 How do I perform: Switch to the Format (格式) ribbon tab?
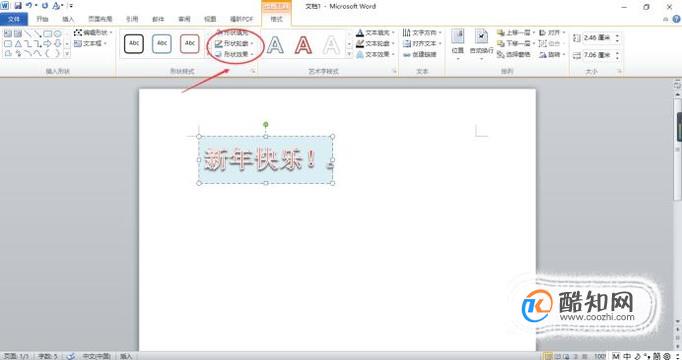277,19
